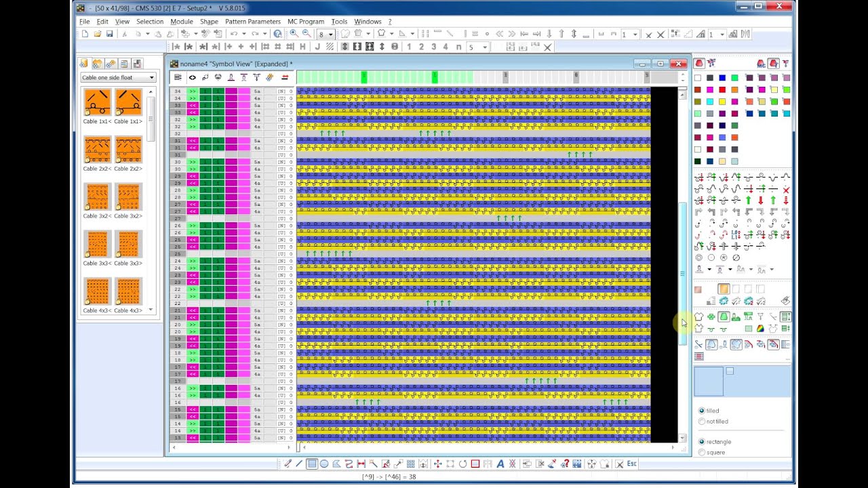Select the Cable 3x3< module
The height and width of the screenshot is (488, 868).
[x=98, y=244]
